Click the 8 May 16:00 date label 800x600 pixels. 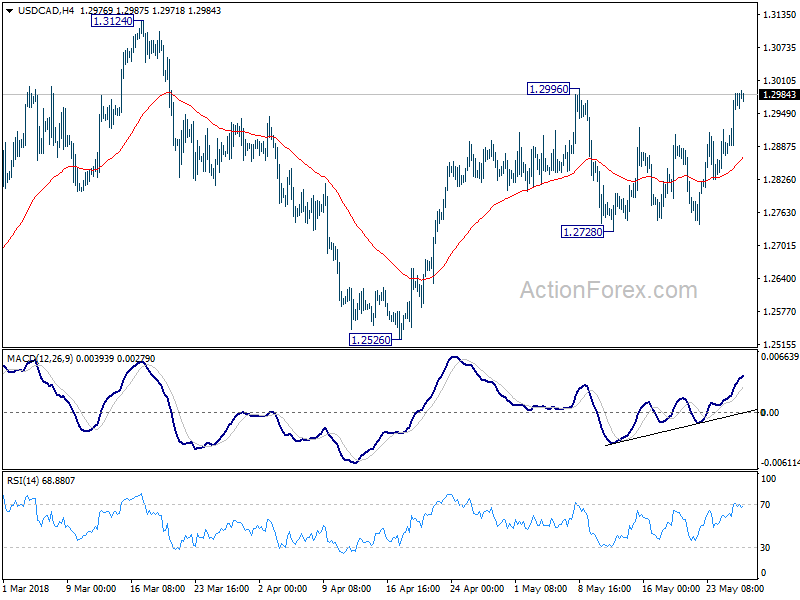605,589
